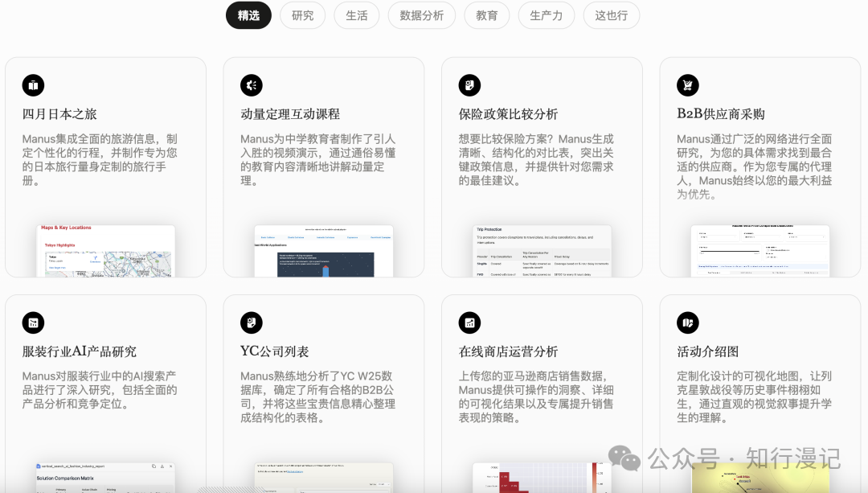Click the shopping cart icon on B2B供应商采购
Image resolution: width=868 pixels, height=493 pixels.
tap(687, 85)
